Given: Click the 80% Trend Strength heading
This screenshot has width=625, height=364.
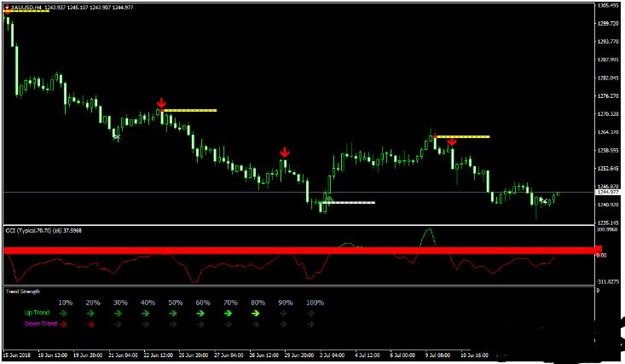Looking at the screenshot, I should coord(258,303).
